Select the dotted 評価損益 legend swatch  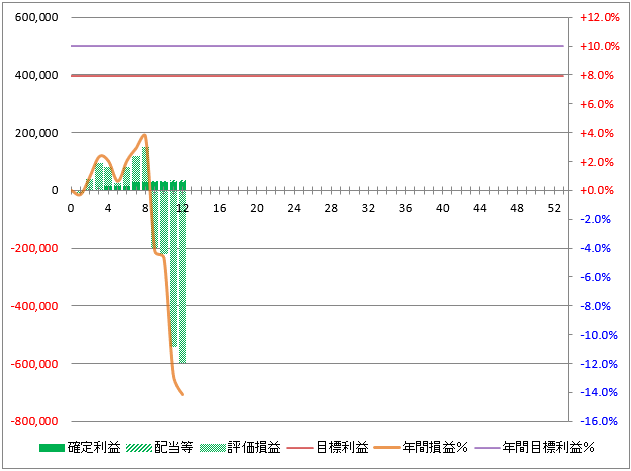coord(213,448)
